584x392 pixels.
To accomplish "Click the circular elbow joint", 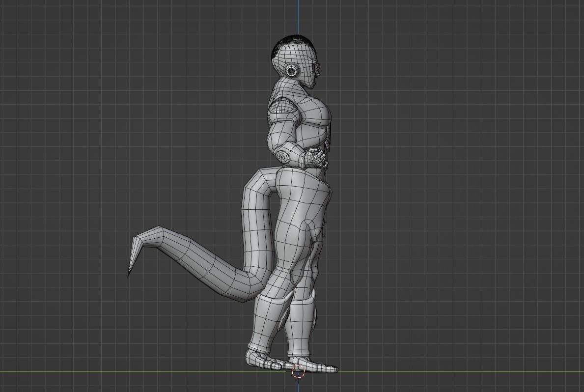I will [283, 156].
